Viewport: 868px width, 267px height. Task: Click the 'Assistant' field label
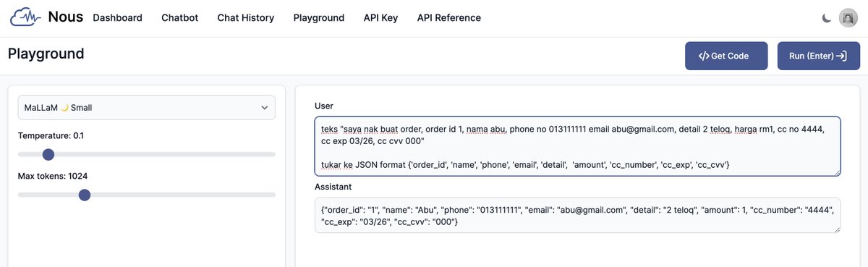(x=333, y=187)
